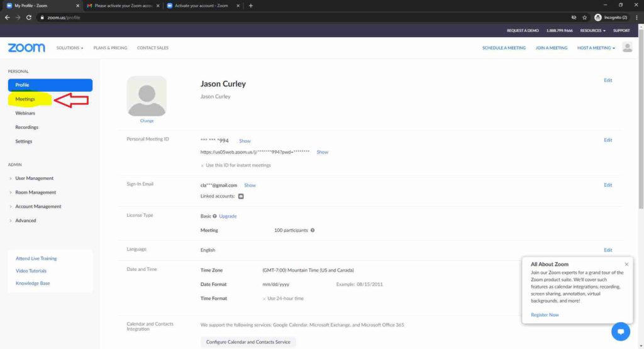Click the blue chat bubble button
This screenshot has width=644, height=349.
pyautogui.click(x=621, y=331)
